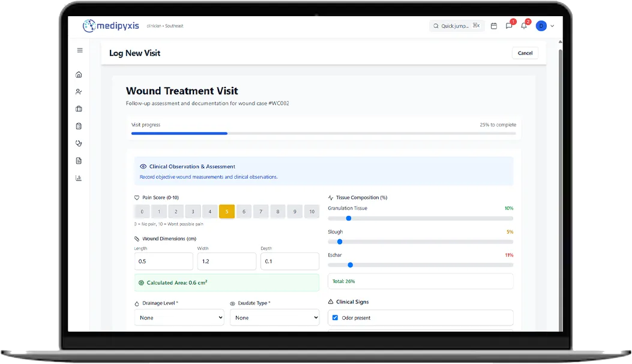Click the Calculated Area target icon
632x364 pixels.
coord(141,282)
